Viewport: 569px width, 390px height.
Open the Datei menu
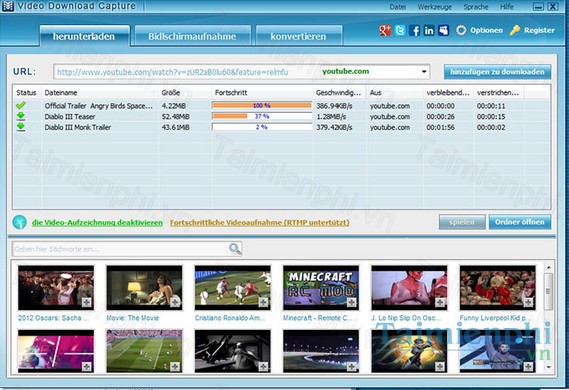point(397,7)
